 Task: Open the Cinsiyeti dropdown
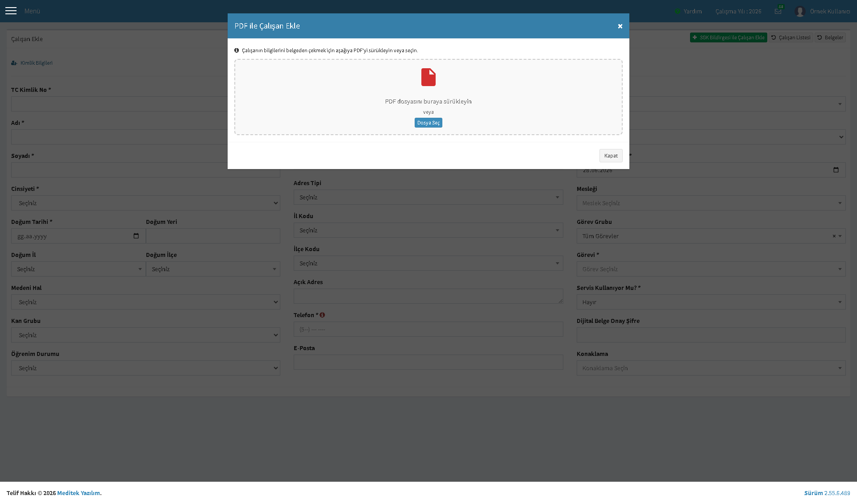pos(146,203)
